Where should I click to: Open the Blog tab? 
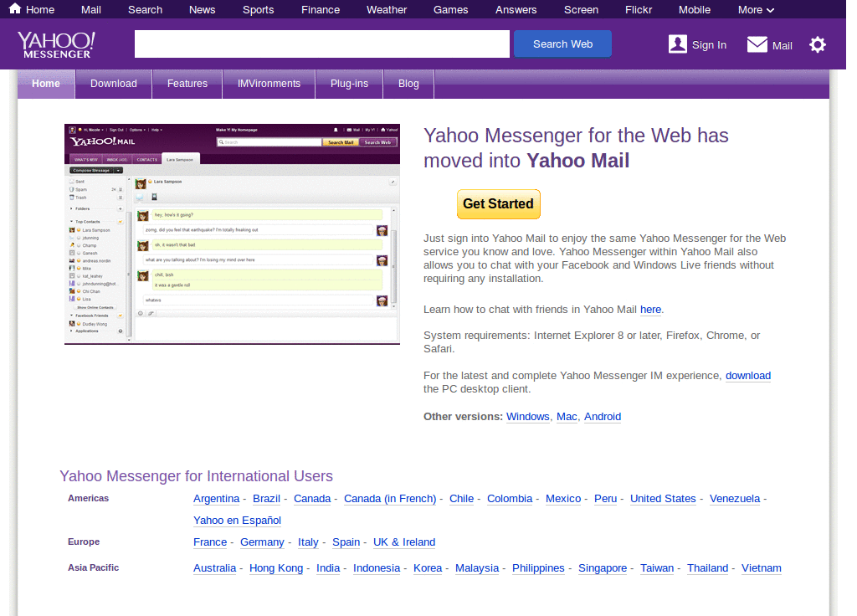coord(408,84)
